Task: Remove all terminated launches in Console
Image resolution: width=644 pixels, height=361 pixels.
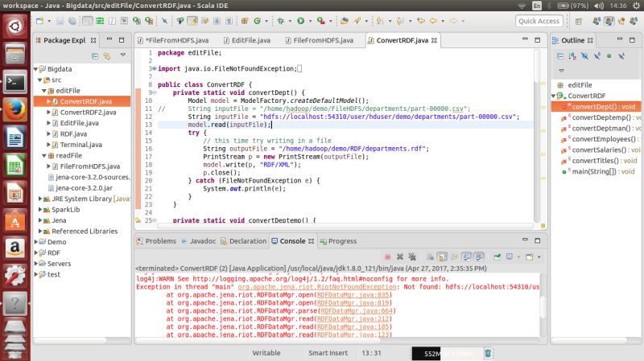Action: (412, 256)
